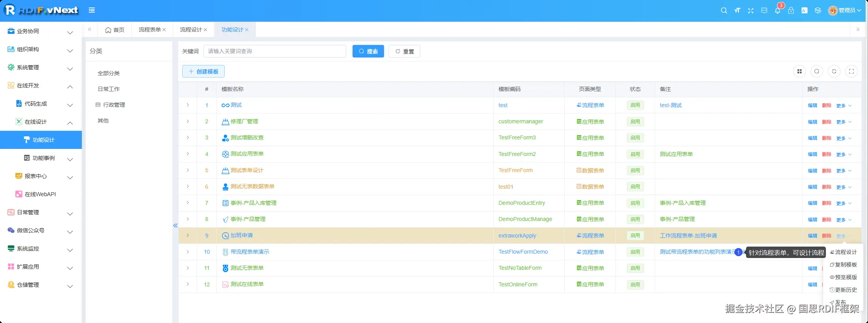The image size is (868, 323).
Task: Click the language translation icon in header
Action: (x=804, y=11)
